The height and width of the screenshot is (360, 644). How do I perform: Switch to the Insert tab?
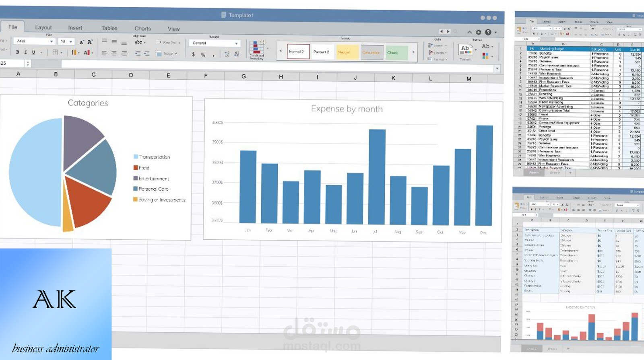click(75, 28)
